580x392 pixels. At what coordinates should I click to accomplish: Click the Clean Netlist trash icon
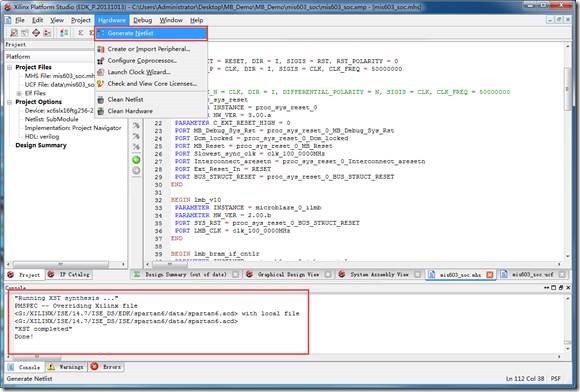pos(100,99)
